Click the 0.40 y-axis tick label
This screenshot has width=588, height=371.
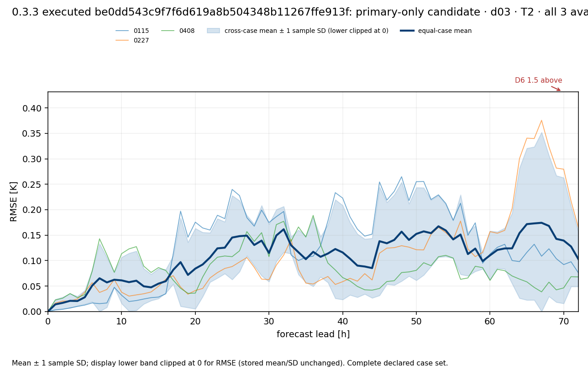(32, 108)
